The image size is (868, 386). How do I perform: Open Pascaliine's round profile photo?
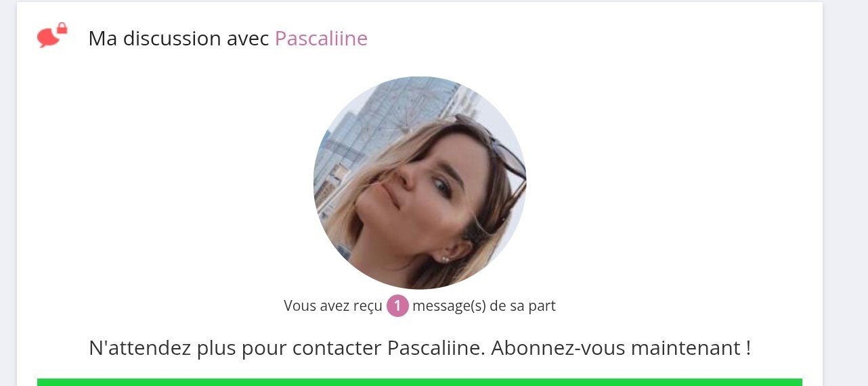coord(420,183)
